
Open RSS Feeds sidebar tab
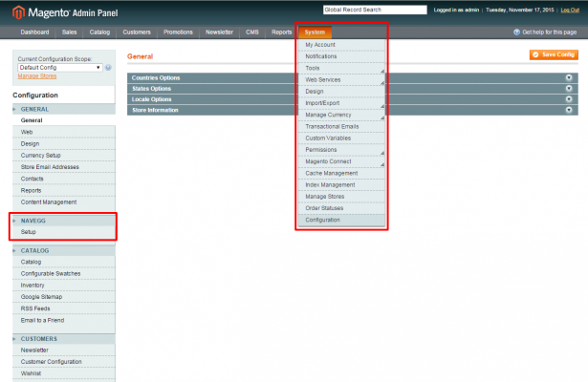[x=64, y=308]
